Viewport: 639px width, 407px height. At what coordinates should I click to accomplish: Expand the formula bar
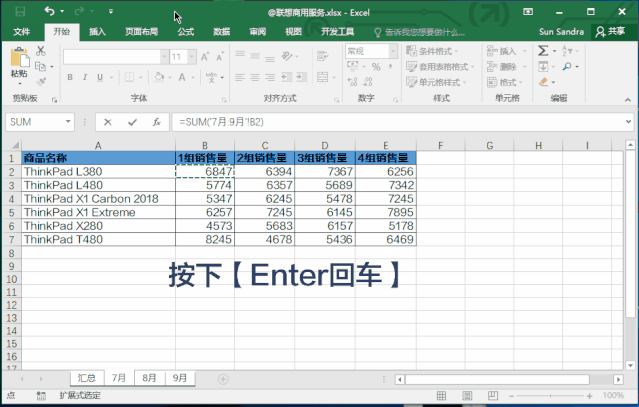click(x=628, y=121)
